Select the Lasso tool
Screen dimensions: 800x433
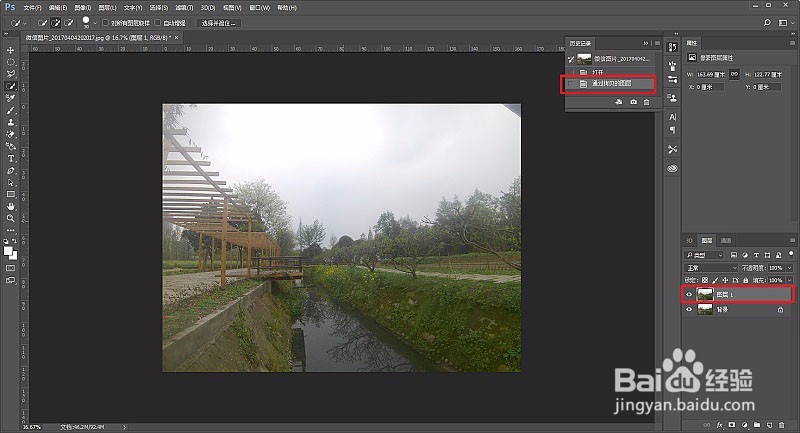click(10, 74)
